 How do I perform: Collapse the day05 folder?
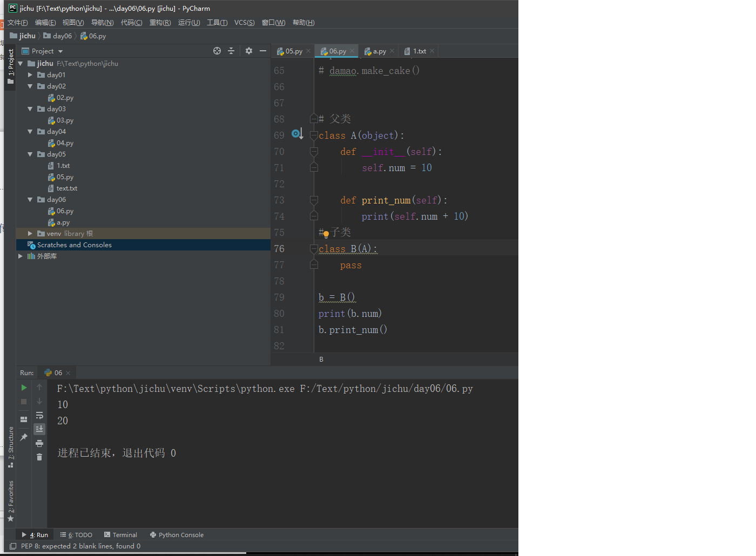[x=30, y=154]
